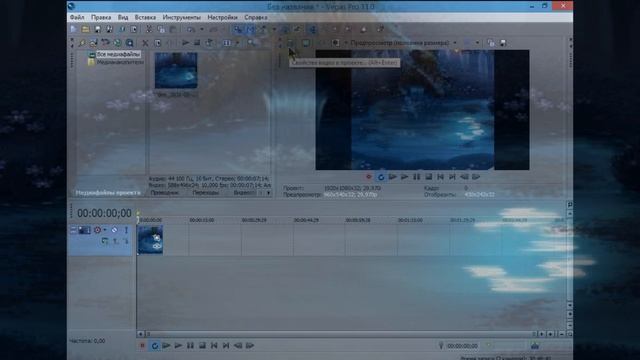Click Extract Audio from CD icon
Viewport: 640px width, 360px height.
(118, 42)
